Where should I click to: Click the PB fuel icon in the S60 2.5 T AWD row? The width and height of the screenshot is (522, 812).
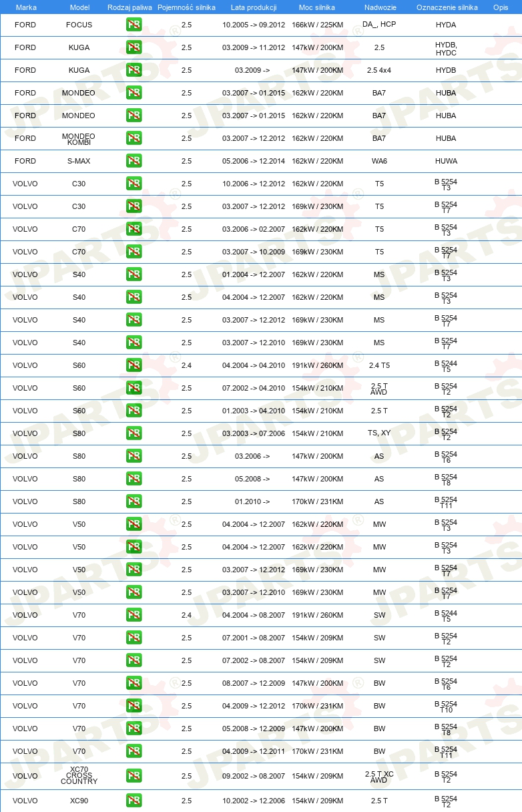pos(134,388)
